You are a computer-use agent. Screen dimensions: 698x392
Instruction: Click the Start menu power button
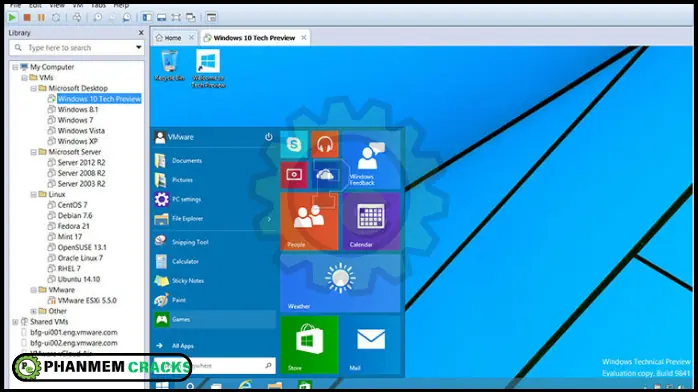click(268, 137)
